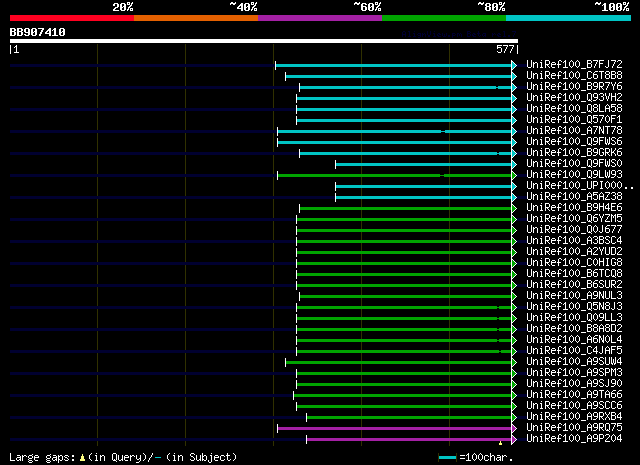Select the UniRef100_A9RXB4 label
640x465 pixels.
pyautogui.click(x=574, y=417)
